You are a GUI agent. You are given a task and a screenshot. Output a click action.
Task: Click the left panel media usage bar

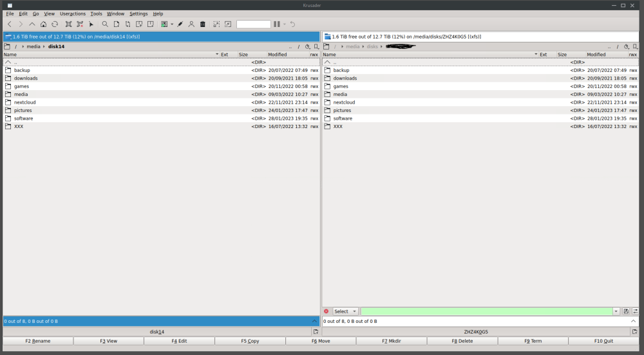(162, 37)
